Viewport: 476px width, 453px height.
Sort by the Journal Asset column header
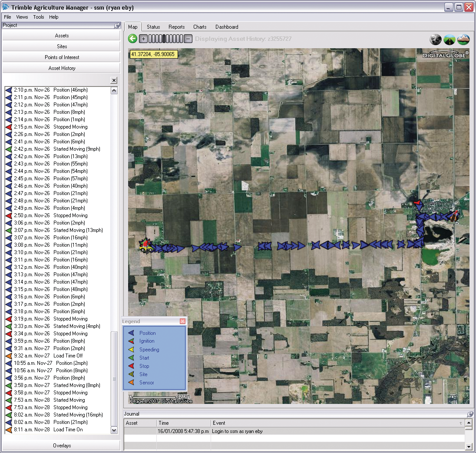(x=140, y=423)
